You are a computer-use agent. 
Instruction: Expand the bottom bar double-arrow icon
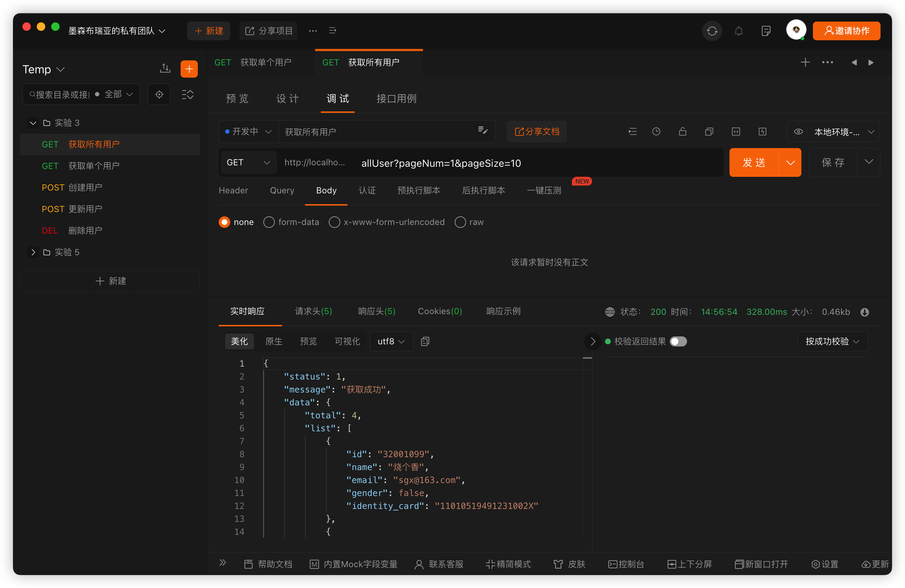(223, 562)
